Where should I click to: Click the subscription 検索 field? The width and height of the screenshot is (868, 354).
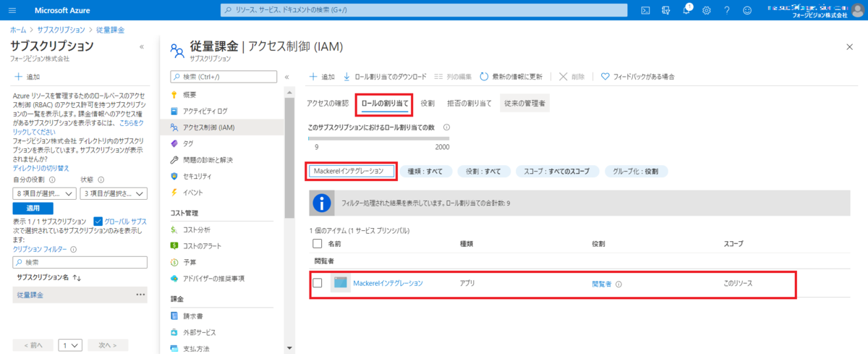80,262
